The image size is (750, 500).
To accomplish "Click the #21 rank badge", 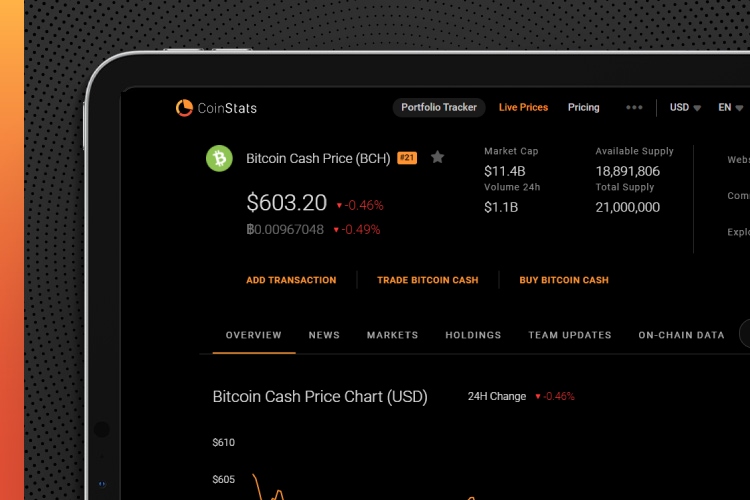I will (x=407, y=157).
